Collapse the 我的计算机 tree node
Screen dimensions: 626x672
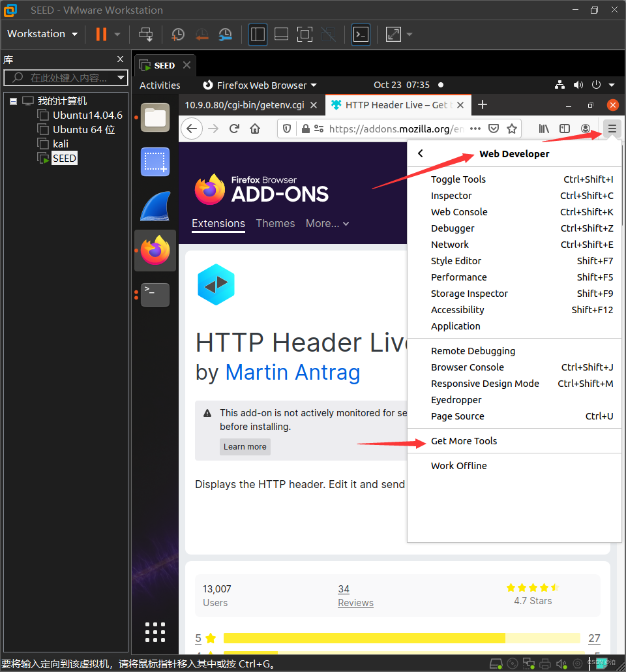(13, 101)
